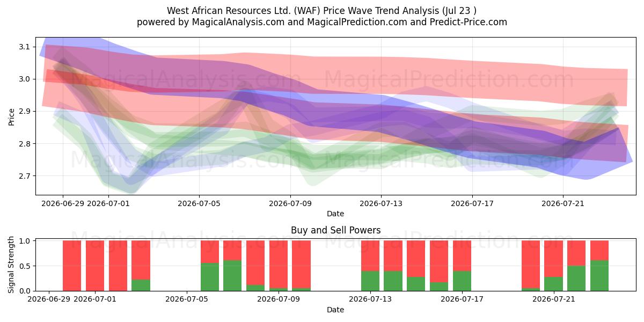The height and width of the screenshot is (322, 644).
Task: Click the 2.8 tick on the Price axis
Action: 23,144
